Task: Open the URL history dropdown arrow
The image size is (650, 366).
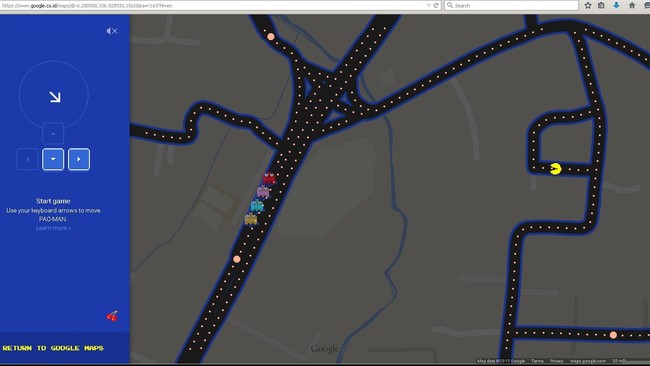Action: (x=428, y=5)
